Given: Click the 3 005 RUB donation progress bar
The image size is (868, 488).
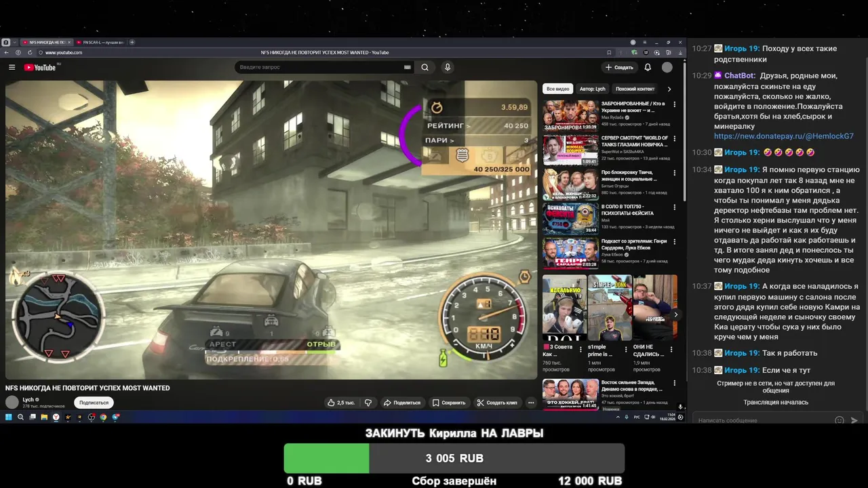Looking at the screenshot, I should pyautogui.click(x=454, y=458).
